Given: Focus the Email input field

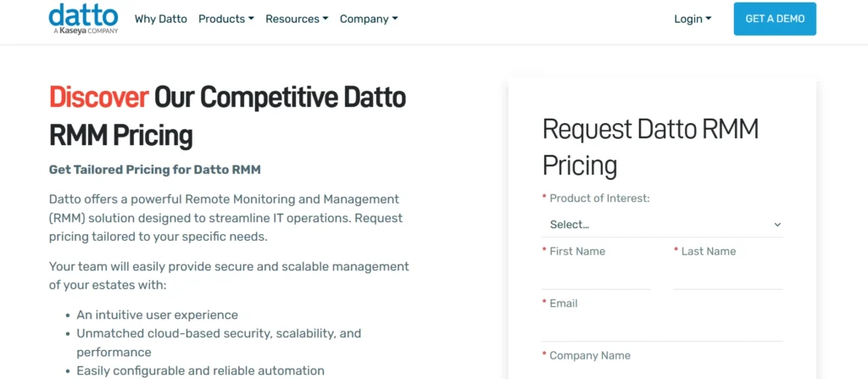Looking at the screenshot, I should coord(662,328).
